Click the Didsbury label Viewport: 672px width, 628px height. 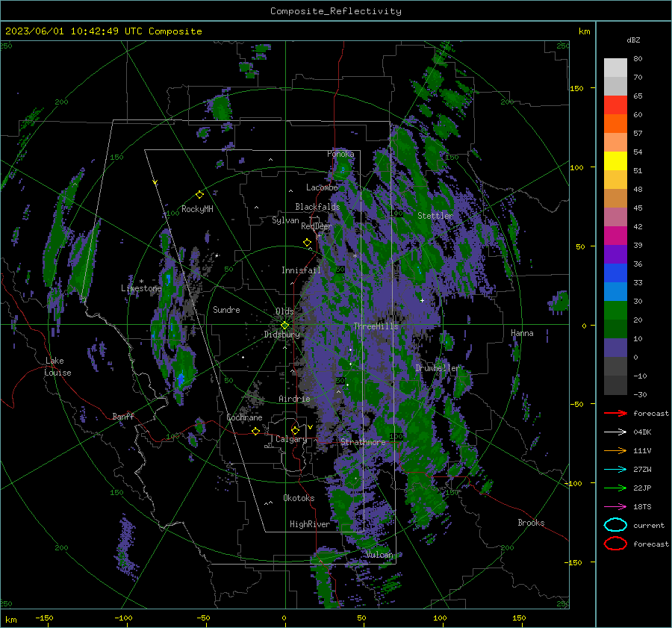pos(282,335)
